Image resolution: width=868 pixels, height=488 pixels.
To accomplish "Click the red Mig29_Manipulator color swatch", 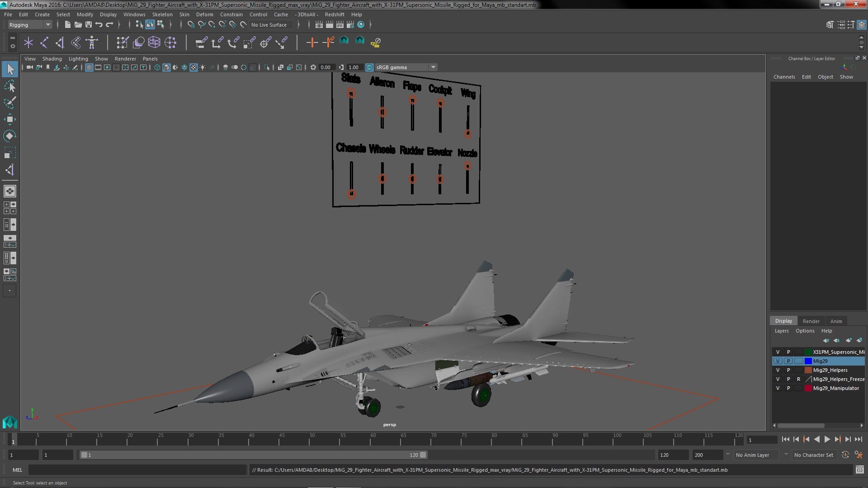I will pyautogui.click(x=808, y=388).
